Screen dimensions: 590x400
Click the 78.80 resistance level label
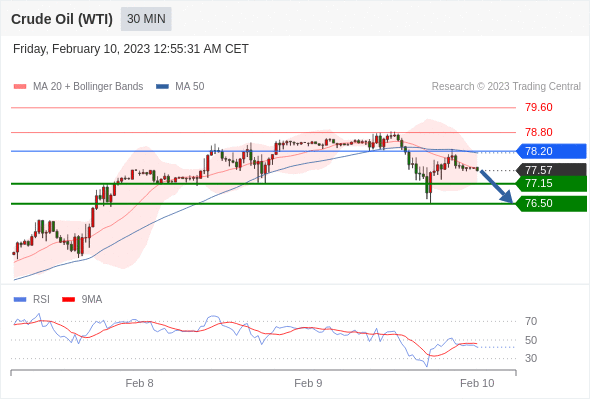[x=539, y=132]
